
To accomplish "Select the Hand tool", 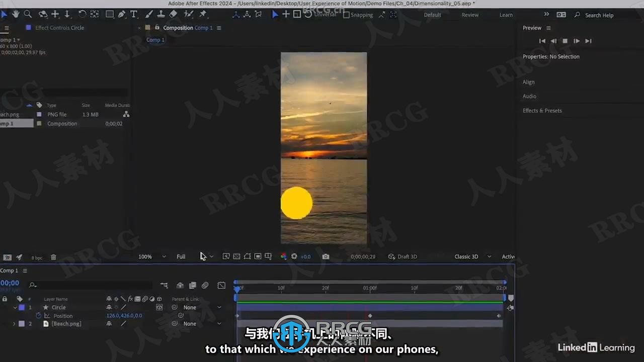I will click(16, 14).
